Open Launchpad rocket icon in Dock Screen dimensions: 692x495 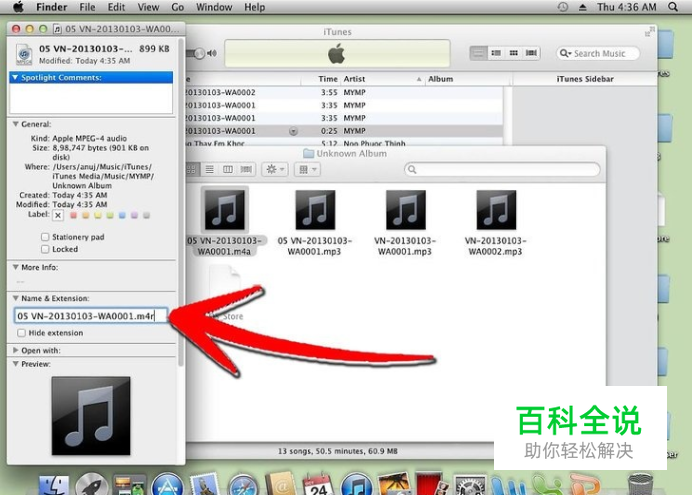click(x=91, y=484)
